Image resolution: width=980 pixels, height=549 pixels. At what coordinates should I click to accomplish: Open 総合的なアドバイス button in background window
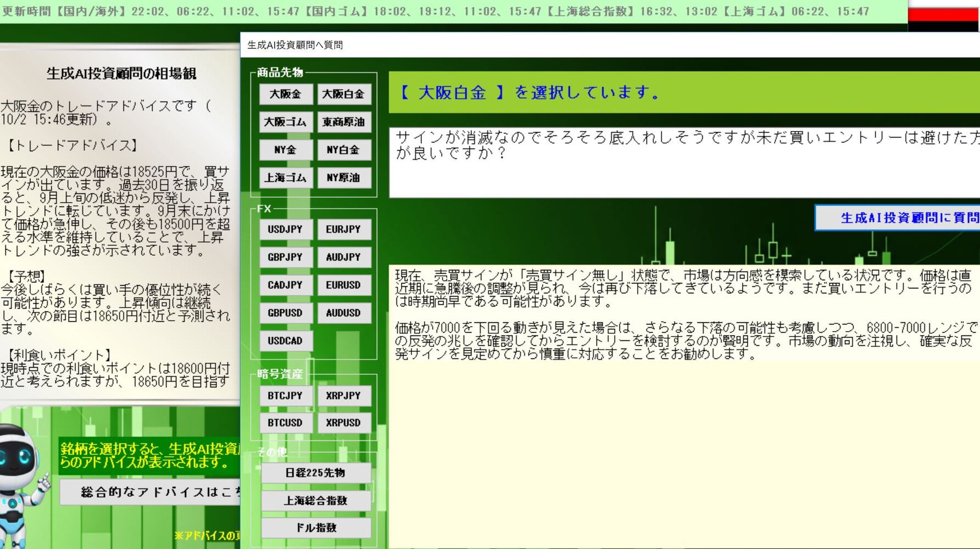[x=150, y=492]
